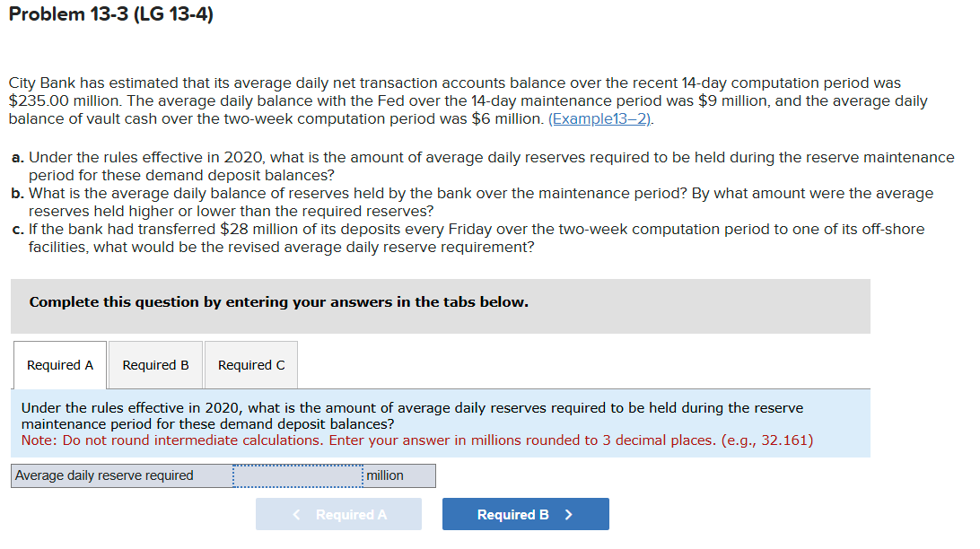Screen dimensions: 980x549
Task: Click the left chevron on Required A button
Action: (x=295, y=513)
